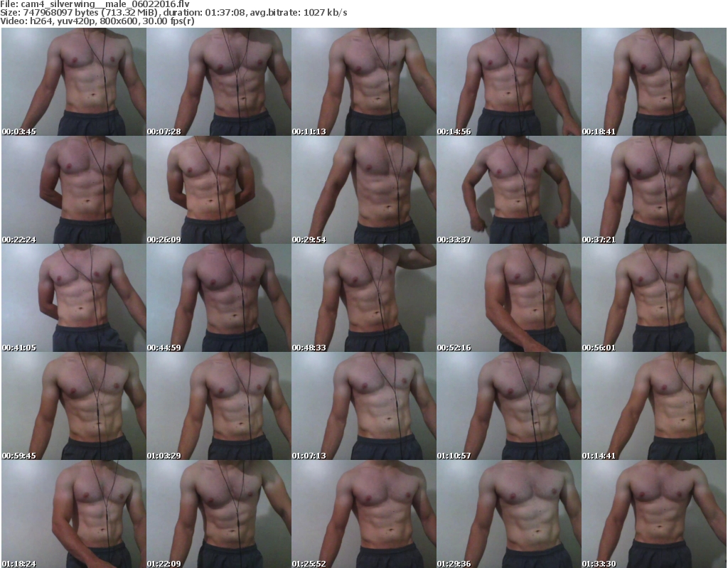
Task: Pick the frame stamped 00:33:37
Action: pyautogui.click(x=509, y=190)
